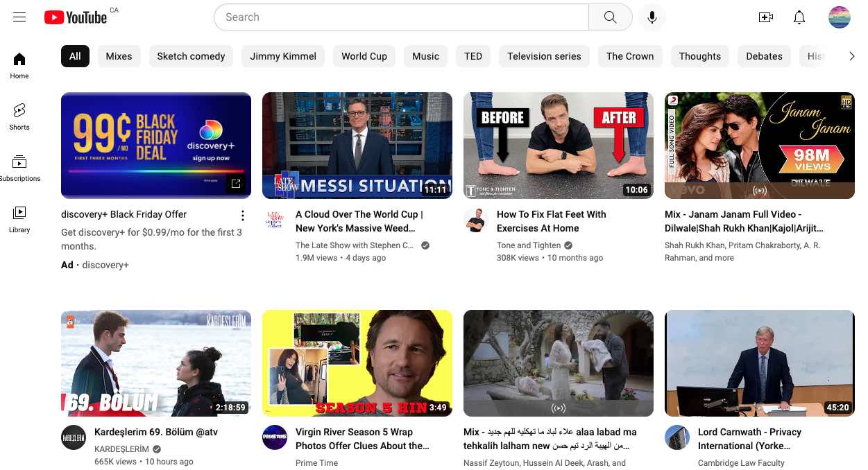Select the Thoughts chip

(699, 56)
